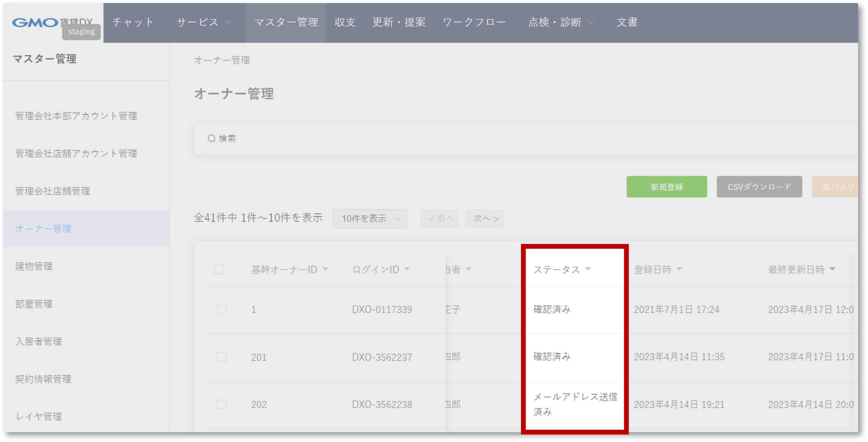Tick checkbox for owner ID 201
The width and height of the screenshot is (868, 442).
[x=222, y=357]
